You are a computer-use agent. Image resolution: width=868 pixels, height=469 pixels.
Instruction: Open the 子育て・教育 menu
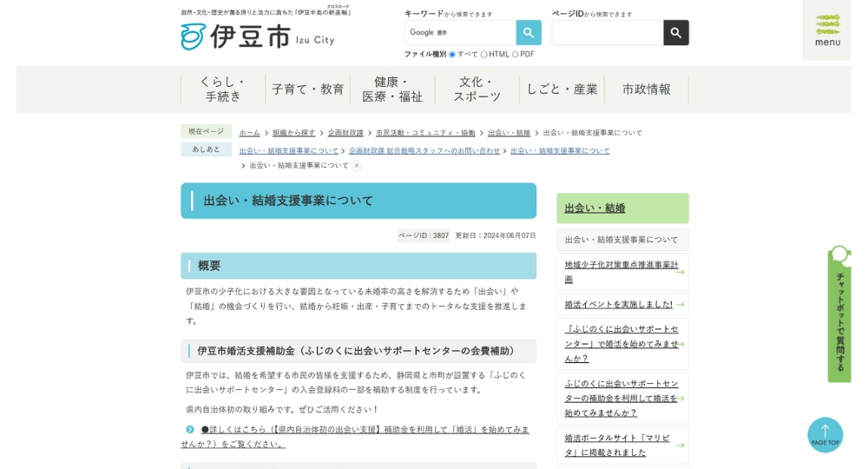(308, 89)
